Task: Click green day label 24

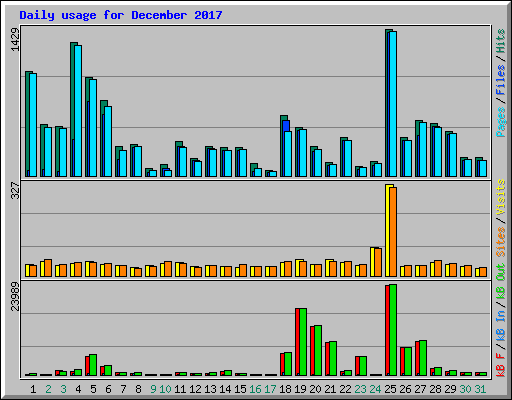Action: pos(375,389)
